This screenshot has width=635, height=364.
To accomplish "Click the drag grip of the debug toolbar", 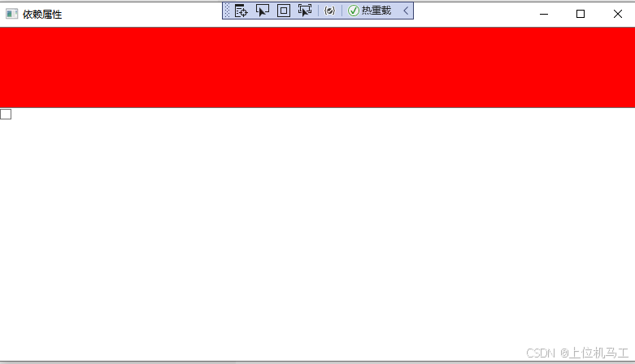I will 227,11.
